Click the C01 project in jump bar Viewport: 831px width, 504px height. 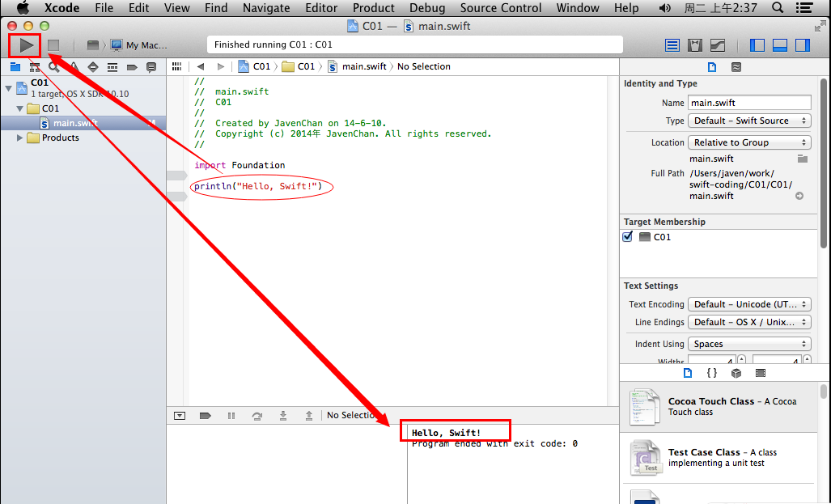(255, 66)
